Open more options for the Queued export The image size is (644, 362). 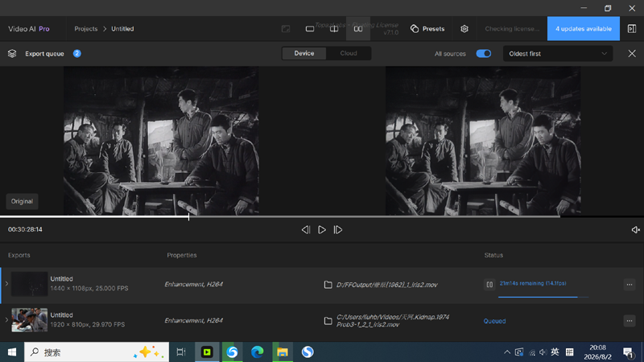(630, 320)
